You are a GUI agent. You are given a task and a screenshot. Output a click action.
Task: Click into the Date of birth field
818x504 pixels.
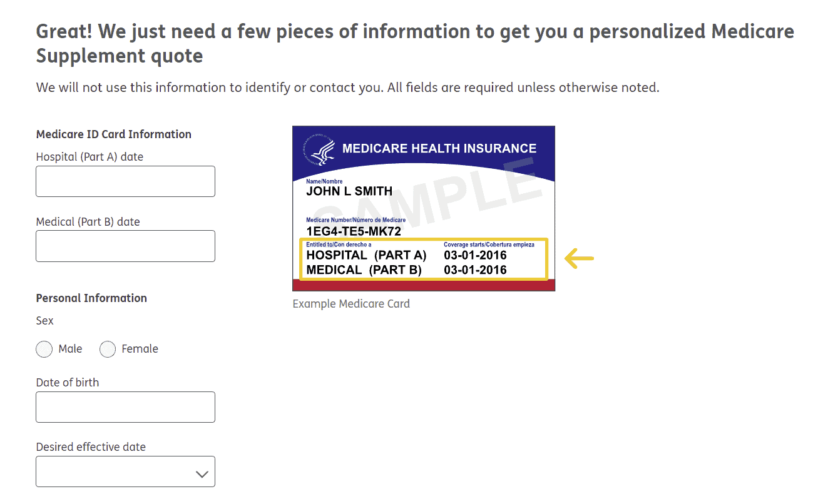click(x=125, y=407)
